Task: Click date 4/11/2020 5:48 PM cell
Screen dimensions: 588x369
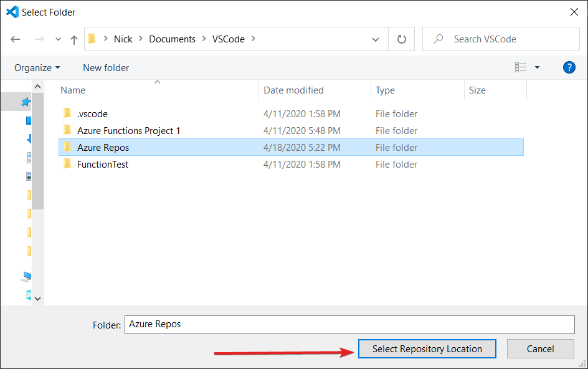Action: click(302, 131)
